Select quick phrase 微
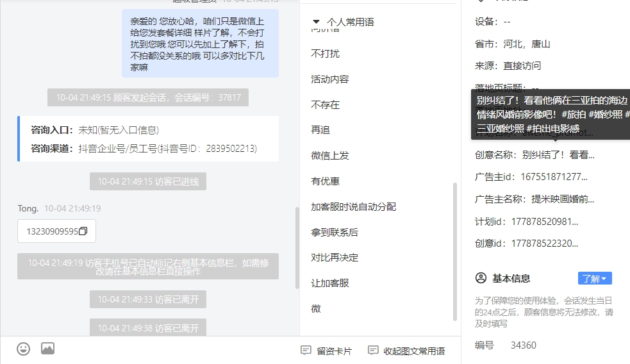Screen dimensions: 630x364 [316, 308]
